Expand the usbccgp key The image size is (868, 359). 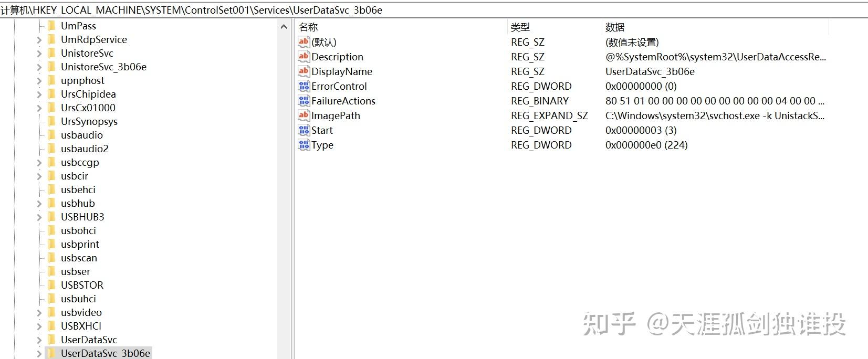click(x=39, y=162)
